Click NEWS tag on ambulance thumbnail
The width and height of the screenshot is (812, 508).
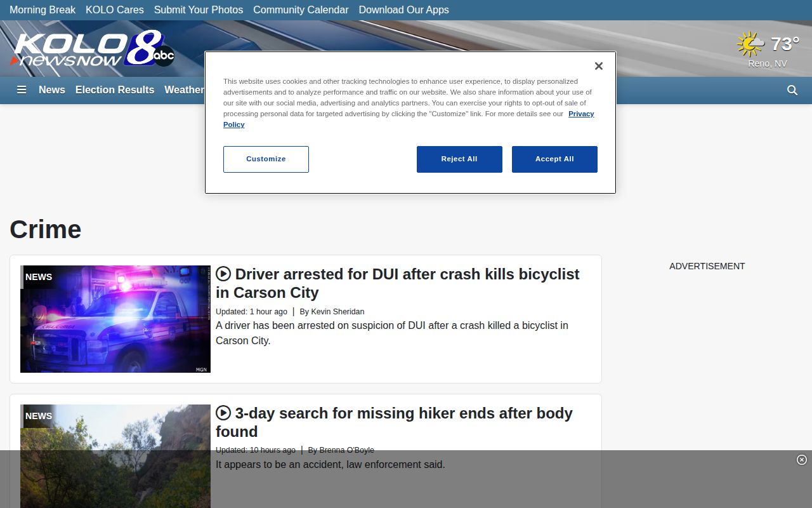(39, 277)
